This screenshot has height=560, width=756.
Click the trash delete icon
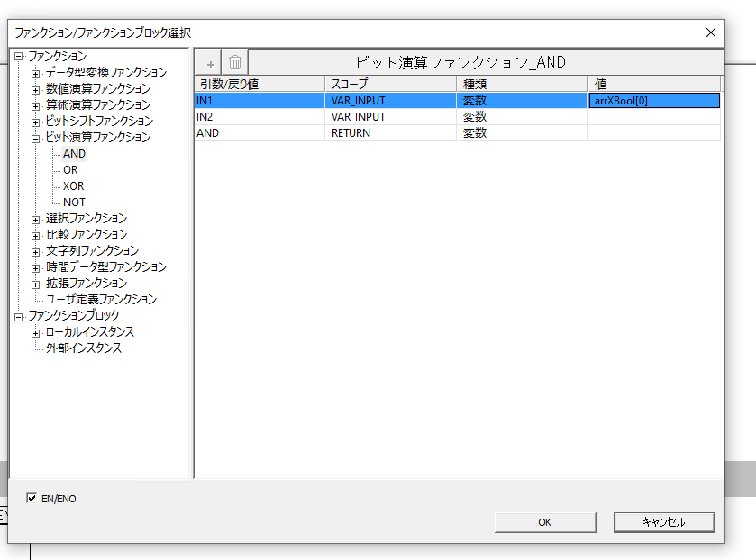(x=235, y=63)
